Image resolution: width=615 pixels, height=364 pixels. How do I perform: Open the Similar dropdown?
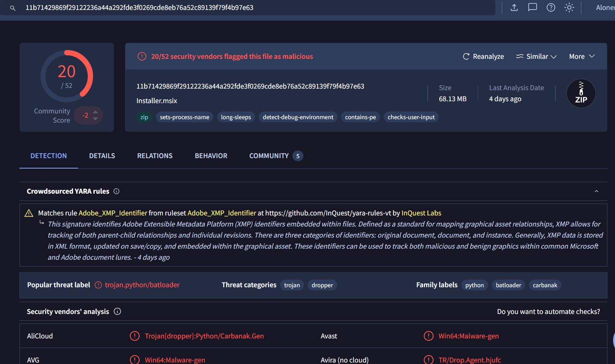tap(536, 57)
